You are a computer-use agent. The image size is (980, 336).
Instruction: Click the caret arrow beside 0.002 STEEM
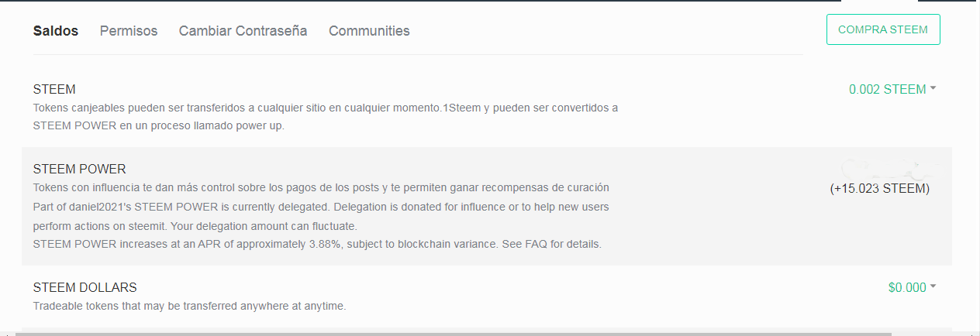[x=933, y=89]
